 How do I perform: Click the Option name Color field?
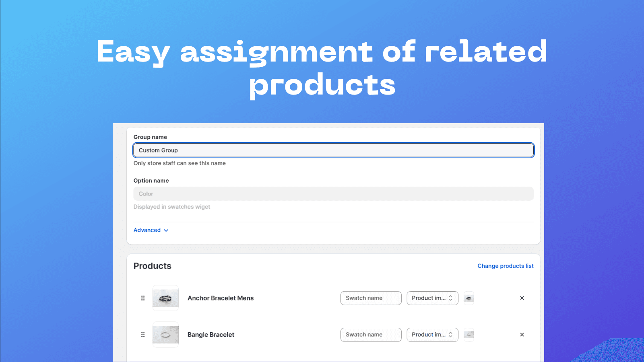[333, 194]
